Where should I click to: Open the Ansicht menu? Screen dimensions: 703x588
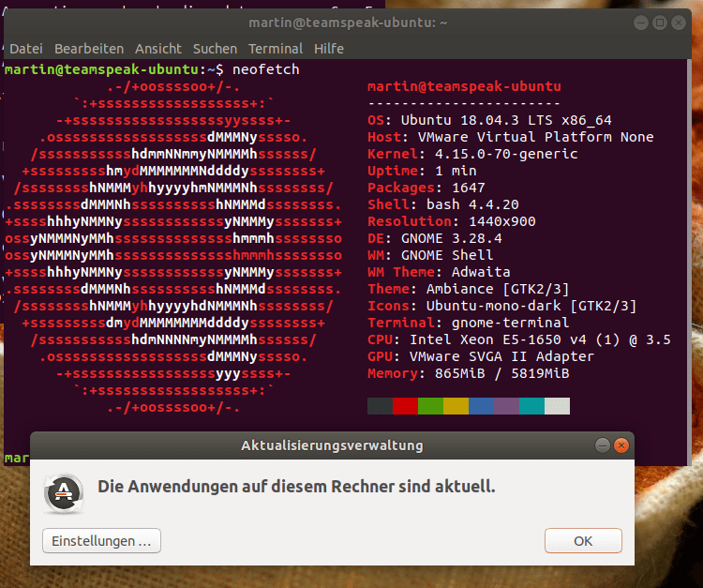pyautogui.click(x=158, y=49)
